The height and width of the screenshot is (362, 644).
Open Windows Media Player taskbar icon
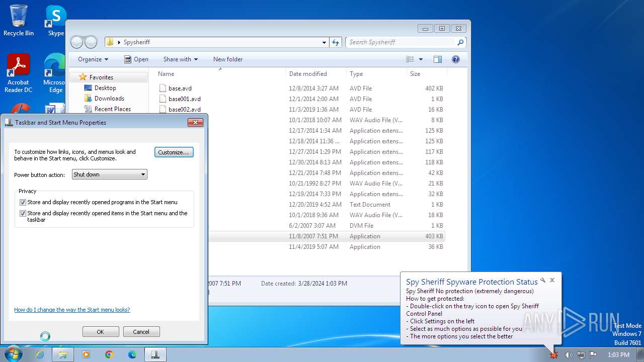[86, 354]
